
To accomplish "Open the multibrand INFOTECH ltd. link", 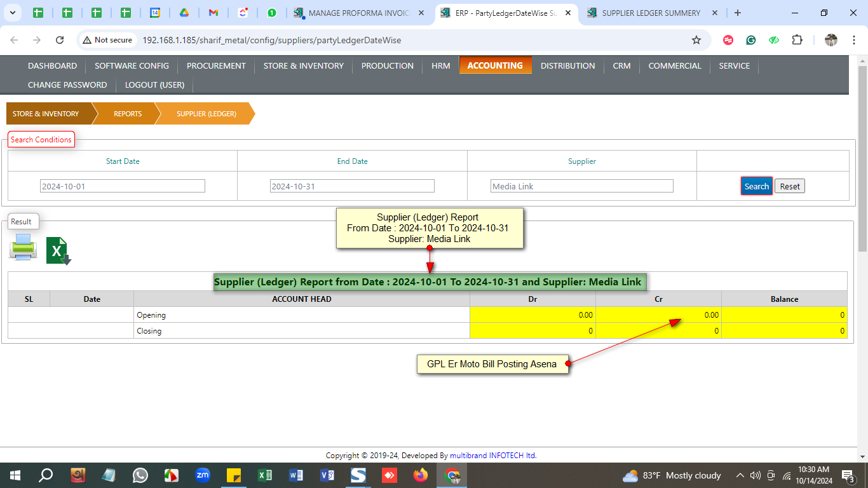I will [x=493, y=455].
